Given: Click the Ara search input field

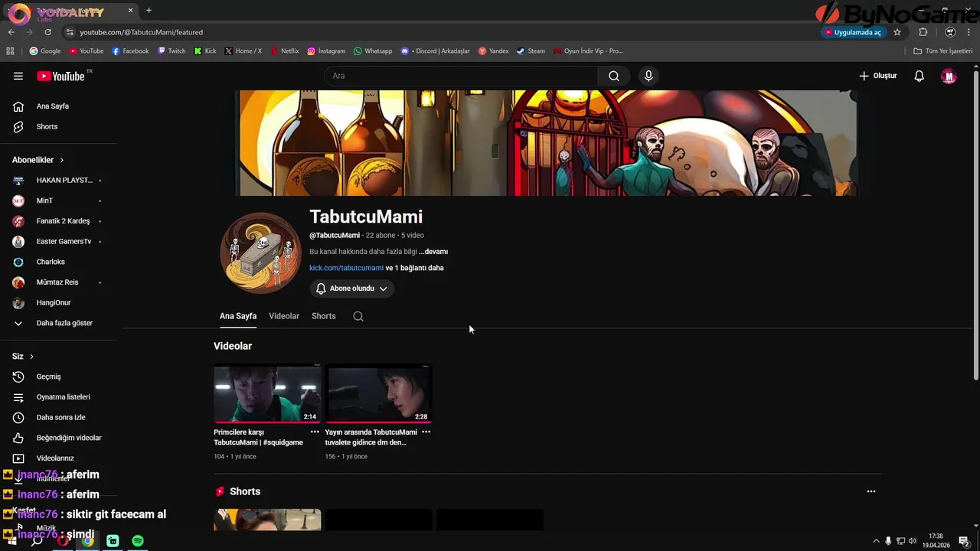Looking at the screenshot, I should [460, 76].
